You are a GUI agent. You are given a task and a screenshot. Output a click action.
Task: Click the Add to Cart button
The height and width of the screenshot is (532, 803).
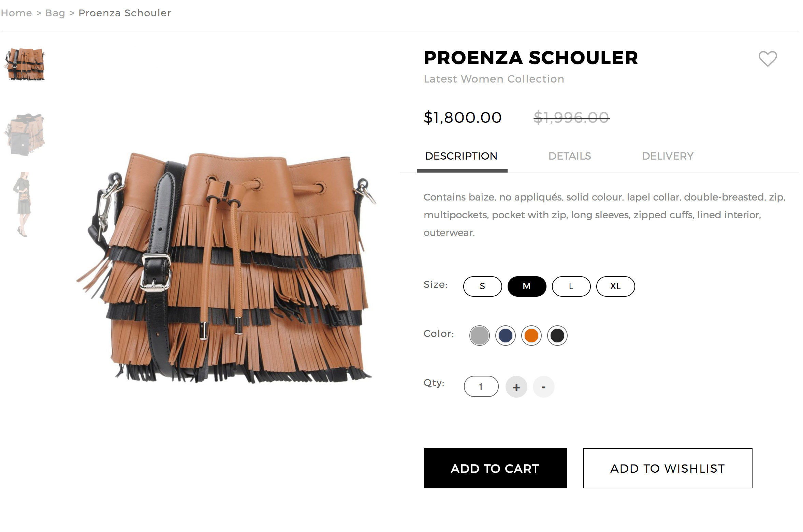(495, 469)
